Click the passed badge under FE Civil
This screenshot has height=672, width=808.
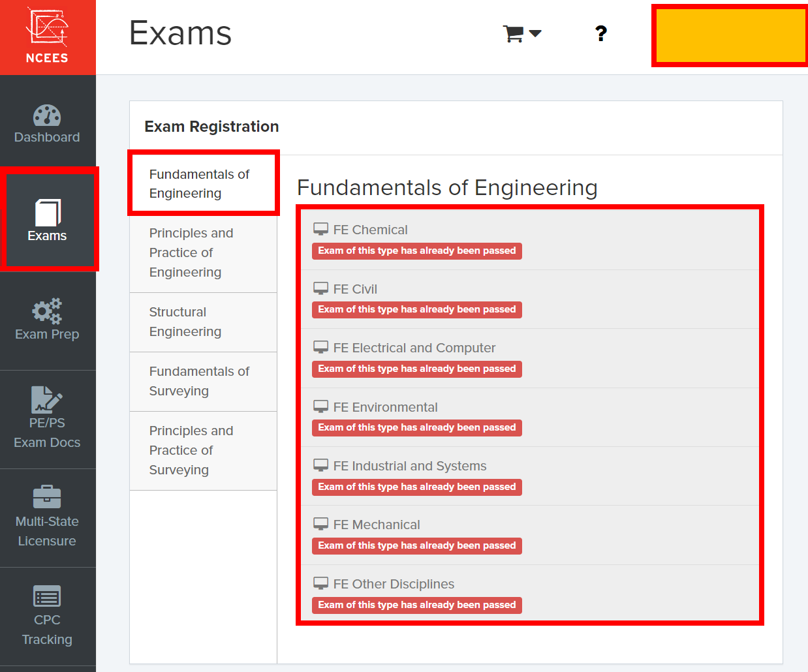click(417, 309)
